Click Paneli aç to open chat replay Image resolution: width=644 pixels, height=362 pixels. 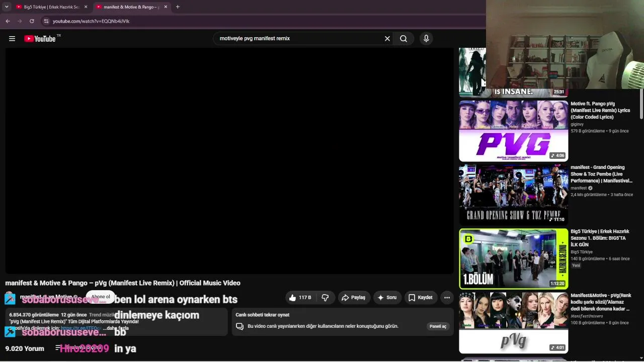click(x=438, y=326)
